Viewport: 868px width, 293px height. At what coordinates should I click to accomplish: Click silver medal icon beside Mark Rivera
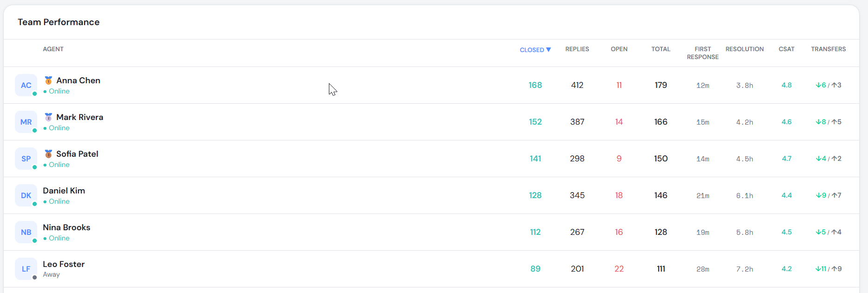pos(48,117)
